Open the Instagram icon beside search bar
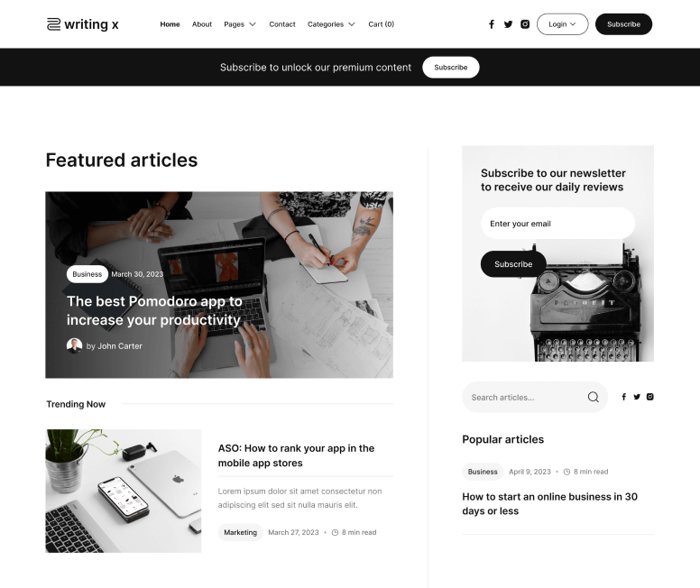 click(x=650, y=397)
